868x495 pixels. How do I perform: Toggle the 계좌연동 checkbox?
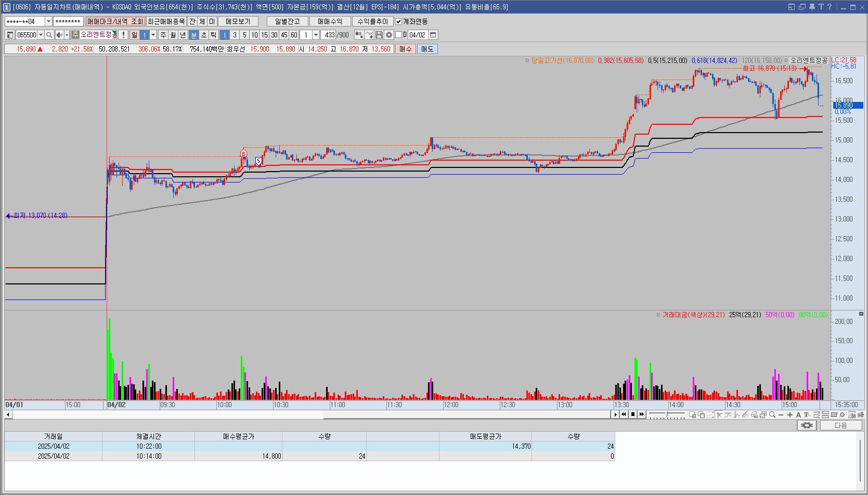click(x=398, y=21)
